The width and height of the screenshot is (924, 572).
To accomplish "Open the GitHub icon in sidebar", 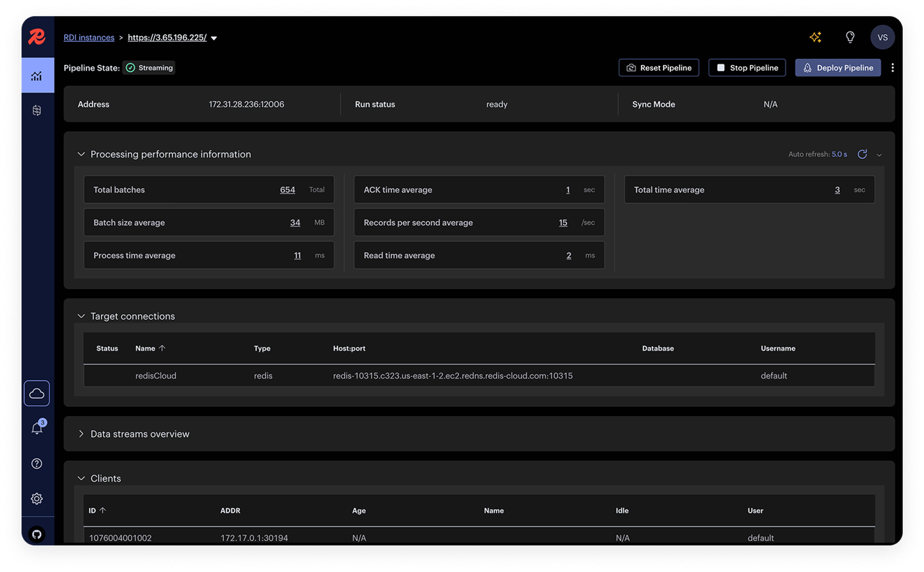I will (37, 534).
